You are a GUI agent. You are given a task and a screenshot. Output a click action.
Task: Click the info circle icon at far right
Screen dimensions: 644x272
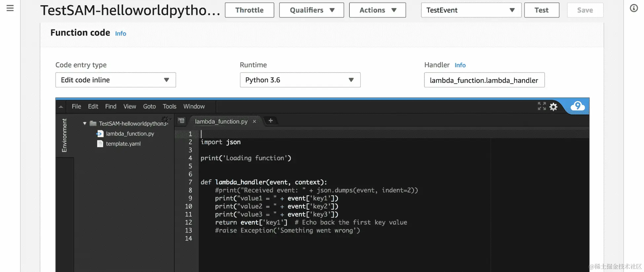point(634,8)
